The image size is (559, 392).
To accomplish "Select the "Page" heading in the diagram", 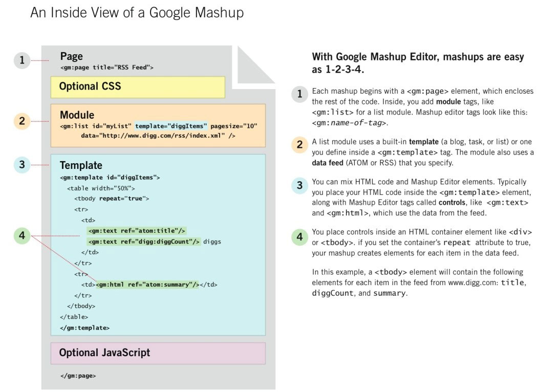I will (x=71, y=56).
